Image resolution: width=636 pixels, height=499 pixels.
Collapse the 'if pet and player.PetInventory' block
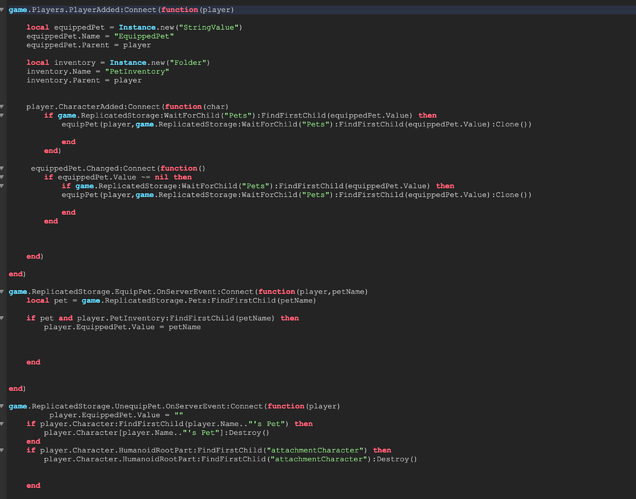3,318
